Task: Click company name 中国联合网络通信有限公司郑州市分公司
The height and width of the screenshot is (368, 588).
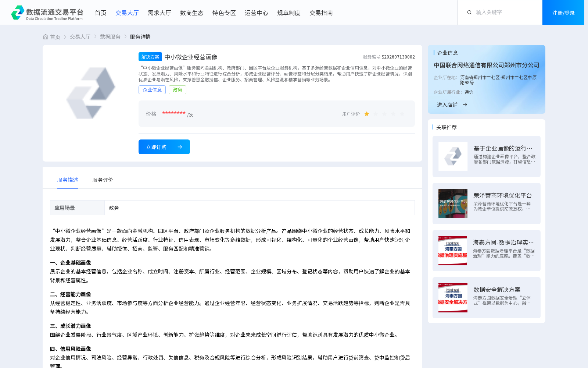Action: [x=487, y=65]
